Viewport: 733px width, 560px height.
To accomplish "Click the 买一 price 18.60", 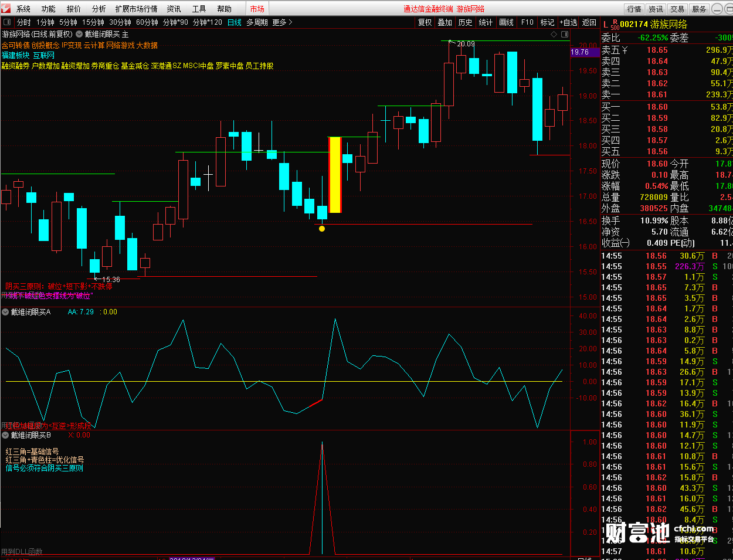I will pos(657,107).
